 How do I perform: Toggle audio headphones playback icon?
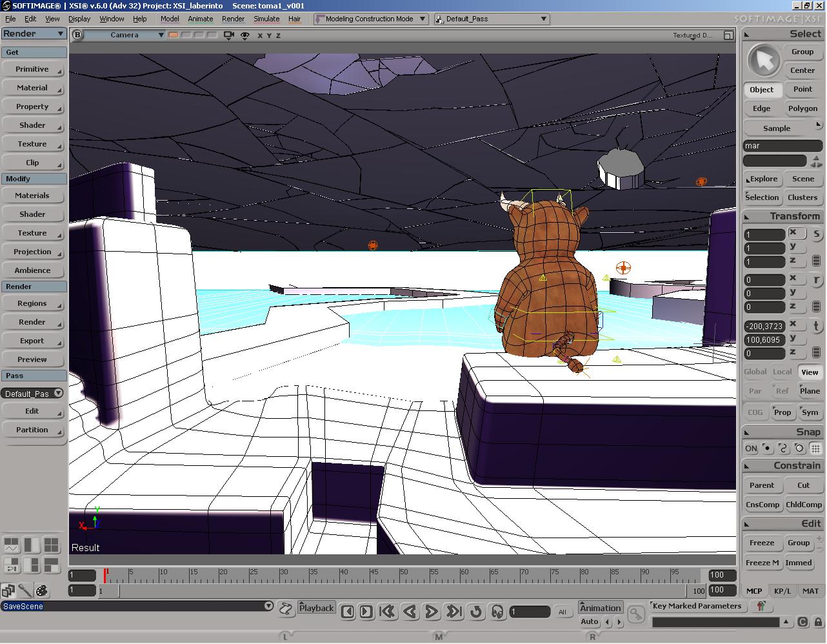coord(497,611)
